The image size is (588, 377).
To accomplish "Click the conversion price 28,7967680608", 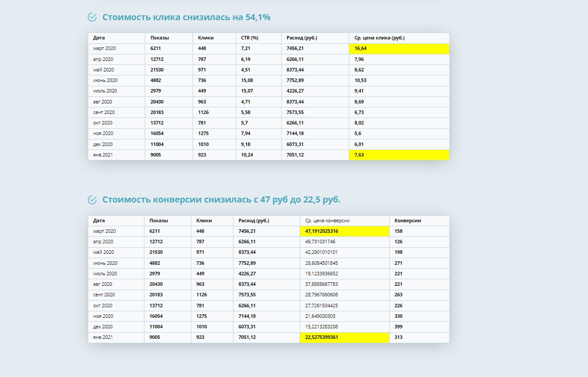I will pos(322,295).
